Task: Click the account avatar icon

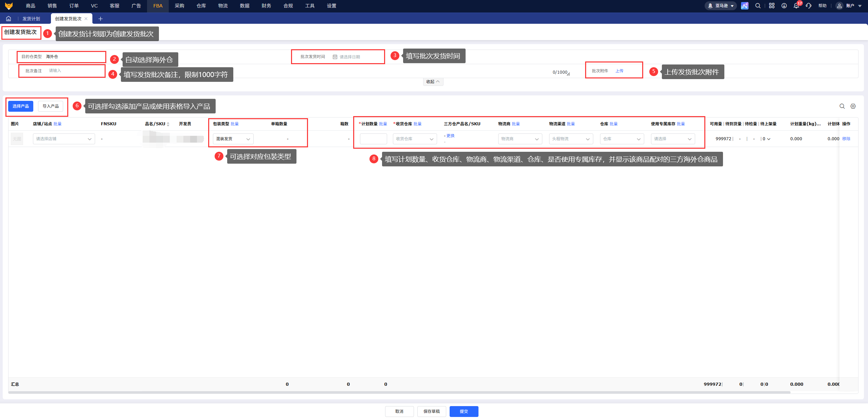Action: click(x=839, y=6)
